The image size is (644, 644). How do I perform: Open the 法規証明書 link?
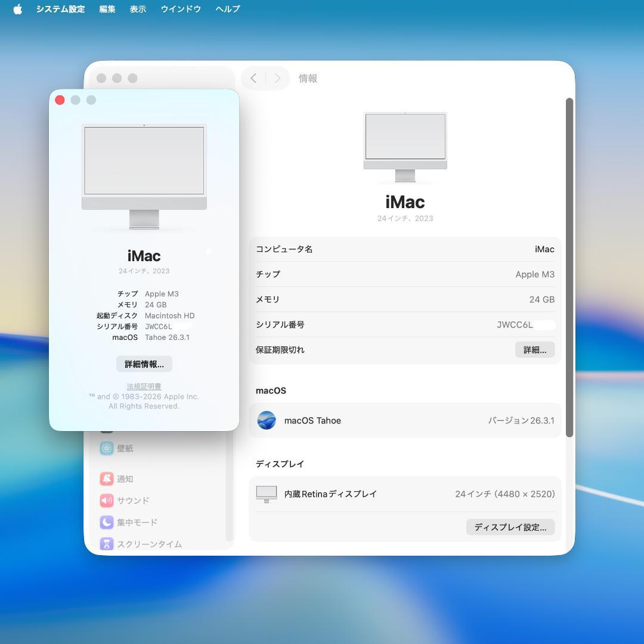pos(144,386)
